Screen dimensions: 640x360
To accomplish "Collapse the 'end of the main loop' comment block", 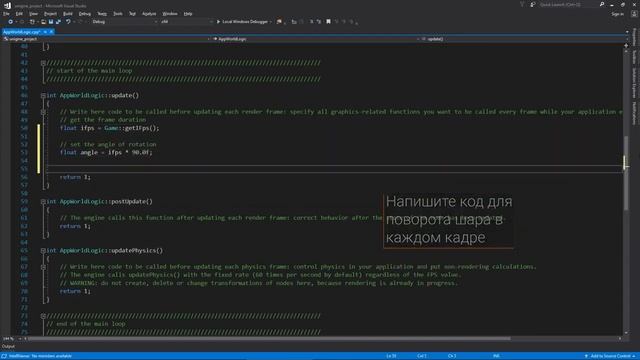I will 43,316.
